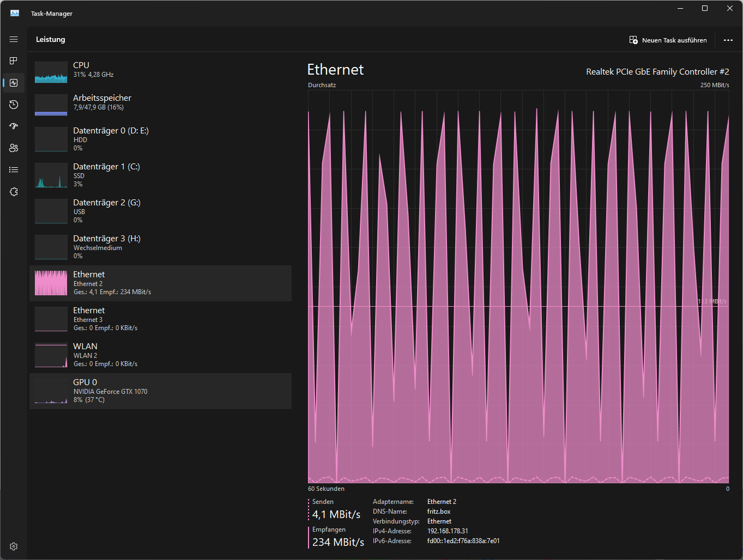Screen dimensions: 743x560
Task: Select GPU 0 NVIDIA GeForce entry
Action: point(160,391)
